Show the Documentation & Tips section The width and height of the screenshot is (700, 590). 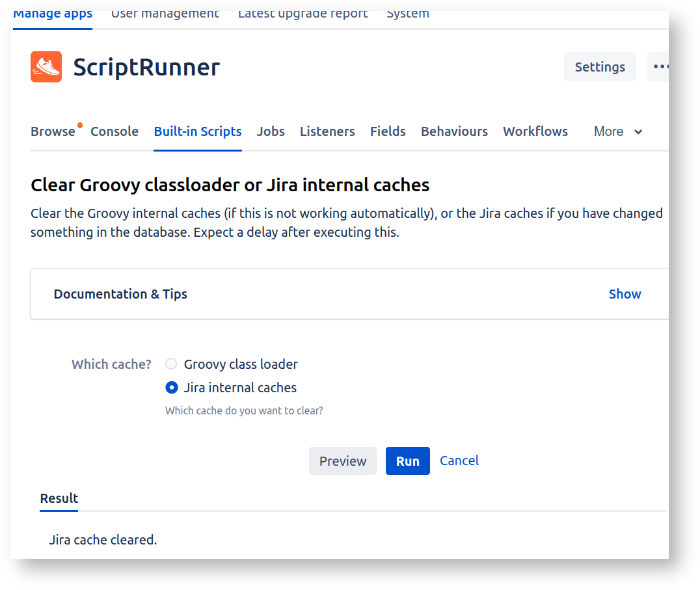click(x=625, y=294)
